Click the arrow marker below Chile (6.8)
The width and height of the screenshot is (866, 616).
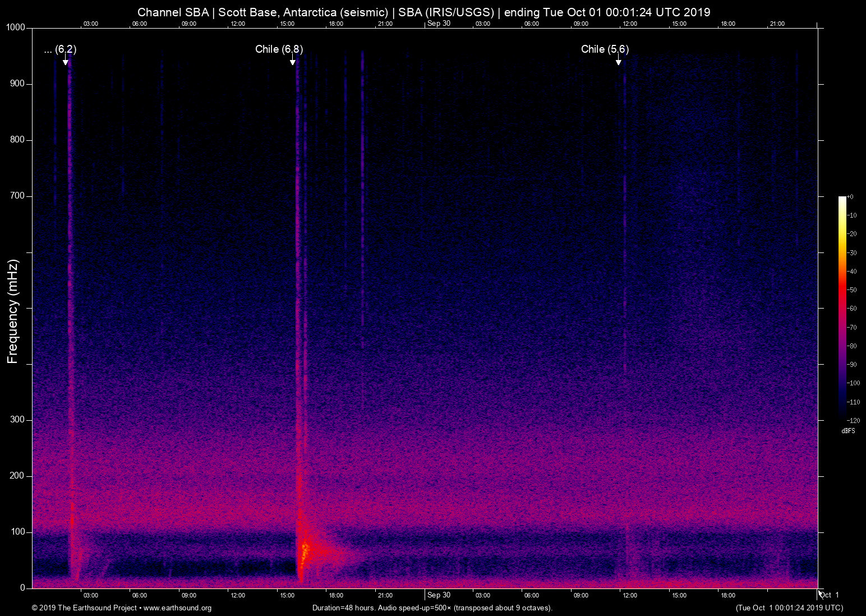point(293,61)
